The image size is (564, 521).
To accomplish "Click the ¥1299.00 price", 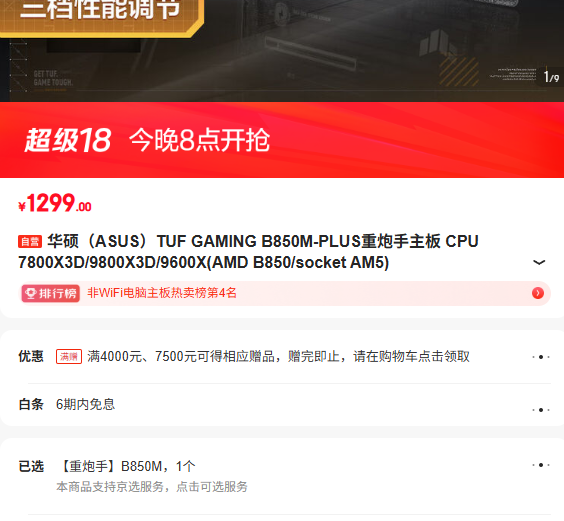I will (x=55, y=203).
